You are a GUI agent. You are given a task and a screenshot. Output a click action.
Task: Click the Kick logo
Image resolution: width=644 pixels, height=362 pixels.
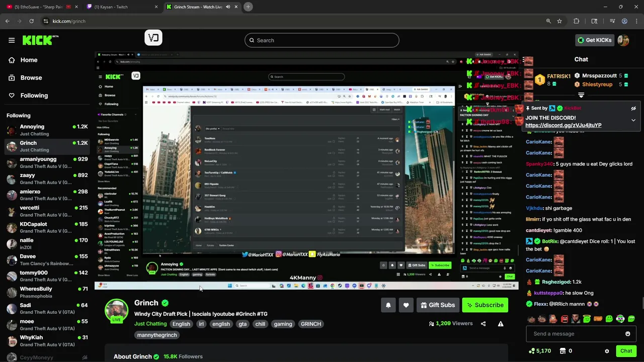click(x=40, y=40)
